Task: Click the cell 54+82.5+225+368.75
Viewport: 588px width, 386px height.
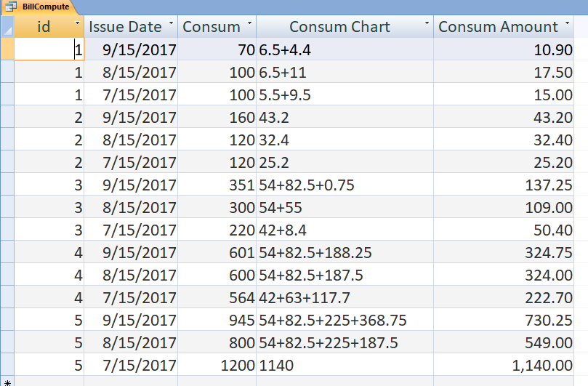Action: [x=345, y=319]
